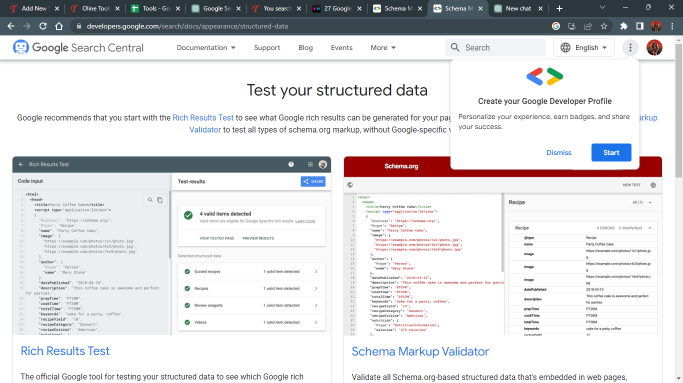Open Schema Markup Validator heading link

[420, 351]
